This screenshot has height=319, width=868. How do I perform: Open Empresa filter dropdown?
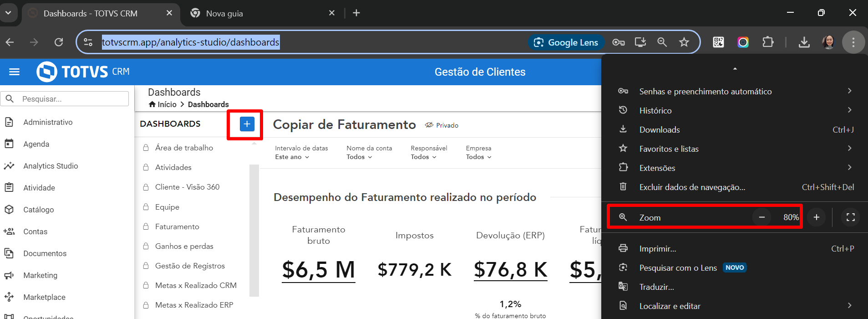pyautogui.click(x=479, y=157)
